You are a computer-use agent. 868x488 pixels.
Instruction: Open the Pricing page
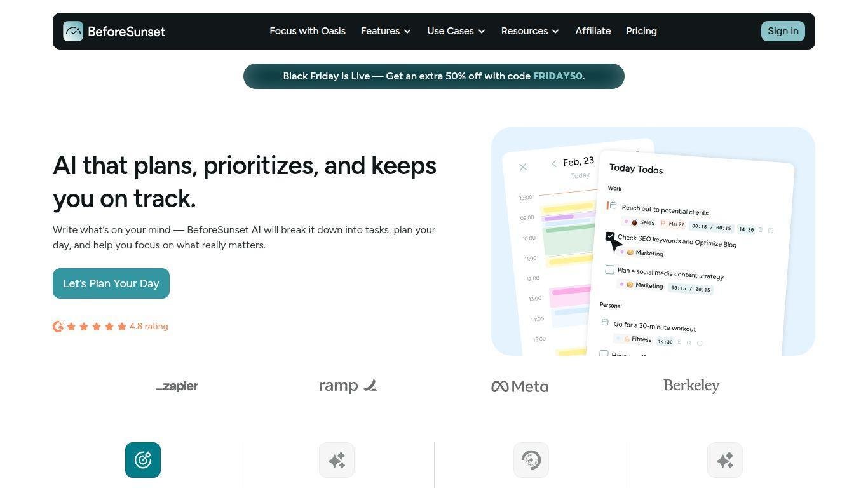pos(641,31)
